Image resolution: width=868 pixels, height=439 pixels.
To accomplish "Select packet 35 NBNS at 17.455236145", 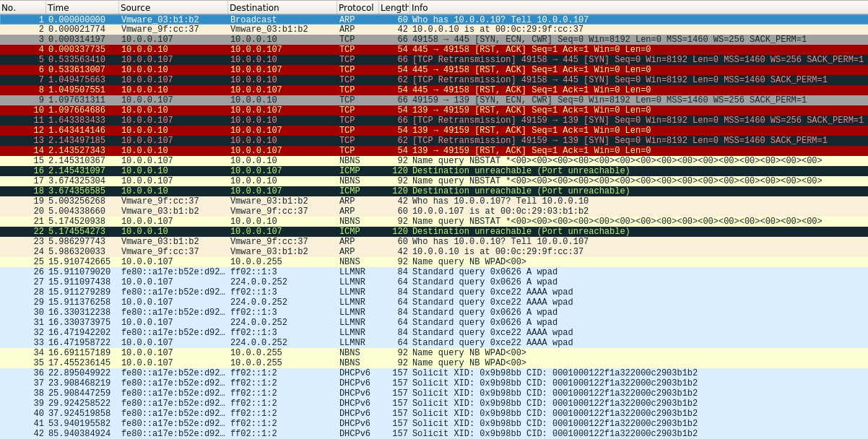I will coord(434,363).
